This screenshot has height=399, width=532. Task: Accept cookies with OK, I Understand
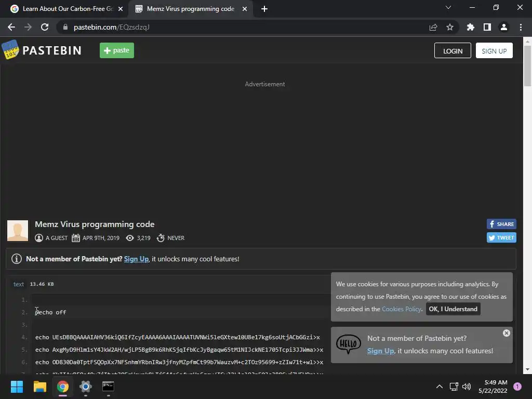pyautogui.click(x=453, y=309)
